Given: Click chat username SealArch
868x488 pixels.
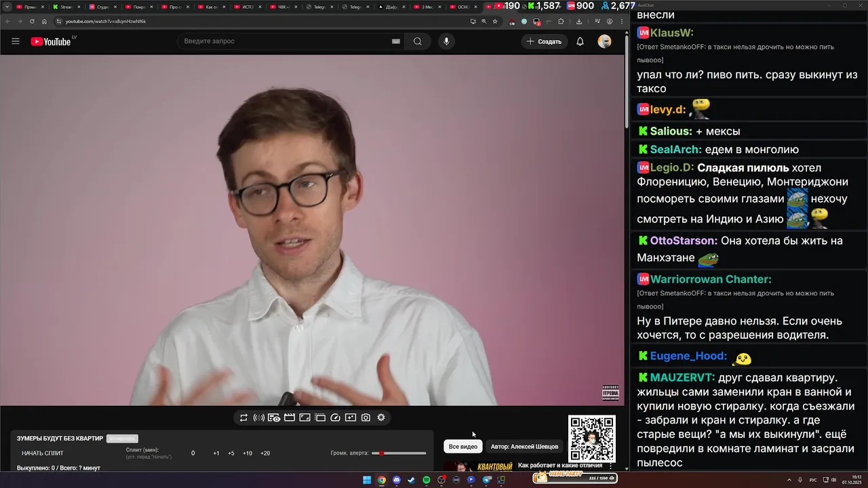Looking at the screenshot, I should point(676,150).
